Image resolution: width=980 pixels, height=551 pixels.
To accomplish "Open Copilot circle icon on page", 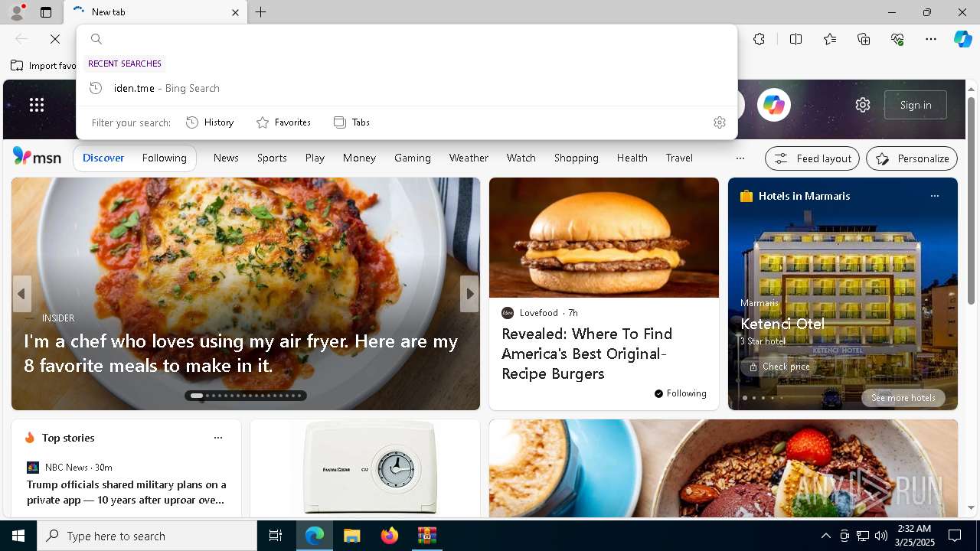I will (773, 105).
